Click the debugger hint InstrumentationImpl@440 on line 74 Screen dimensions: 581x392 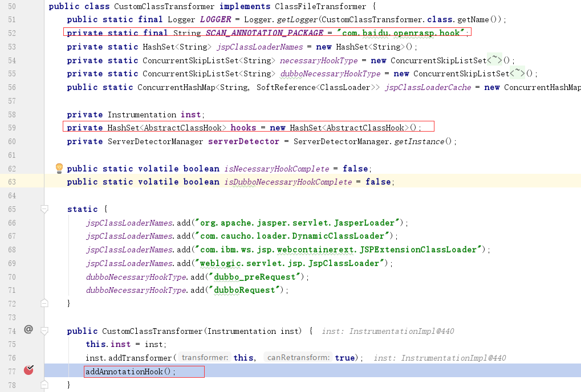pyautogui.click(x=399, y=331)
